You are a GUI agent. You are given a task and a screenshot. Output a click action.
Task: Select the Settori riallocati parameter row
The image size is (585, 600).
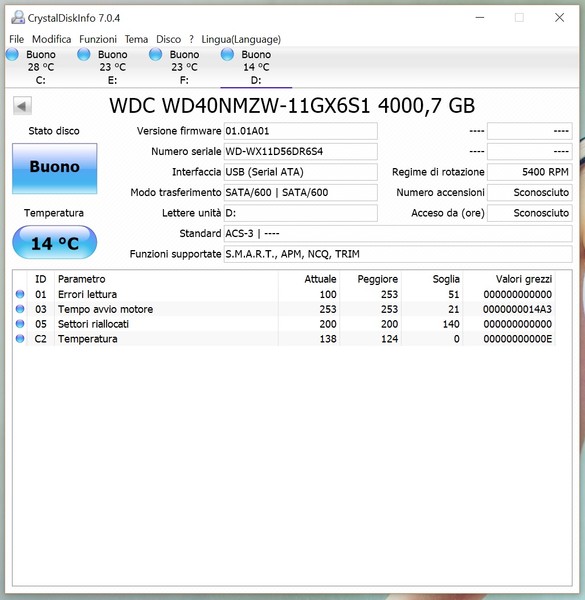pos(284,324)
